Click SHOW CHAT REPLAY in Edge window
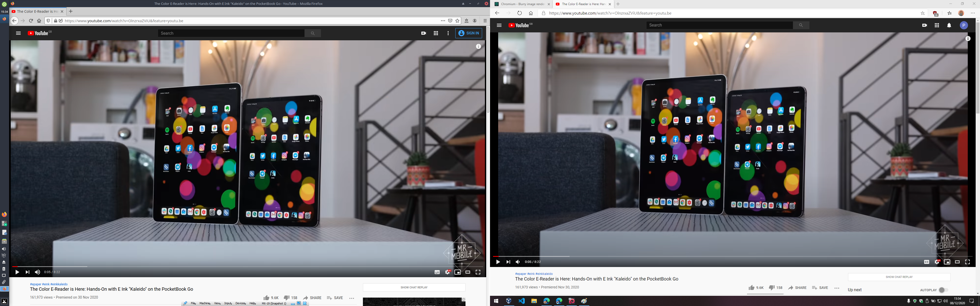 pyautogui.click(x=899, y=277)
